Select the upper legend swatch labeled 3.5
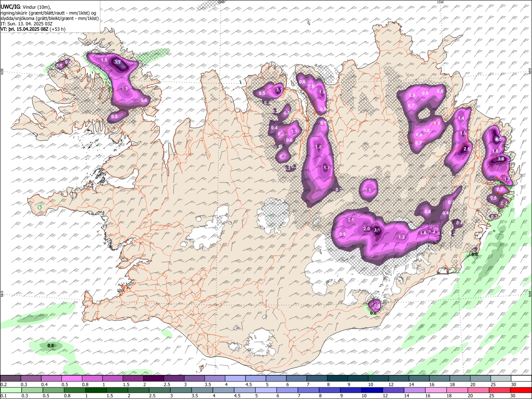The image size is (532, 399). (214, 378)
